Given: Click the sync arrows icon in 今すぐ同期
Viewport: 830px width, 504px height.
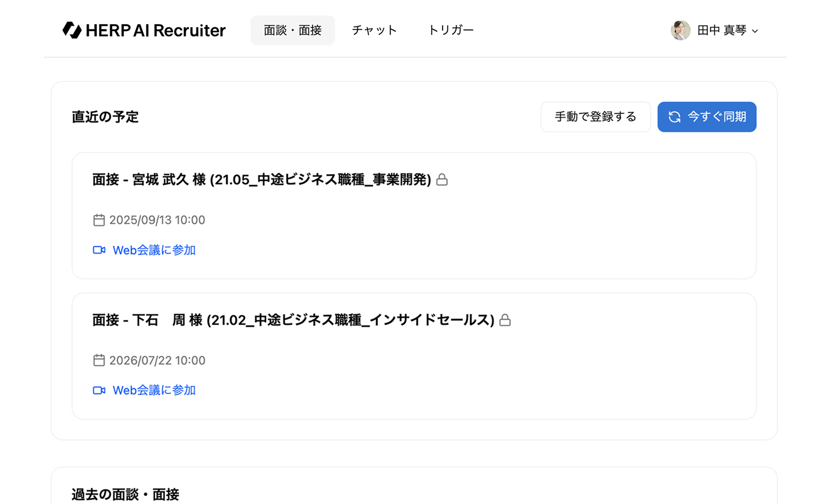Looking at the screenshot, I should pyautogui.click(x=674, y=117).
